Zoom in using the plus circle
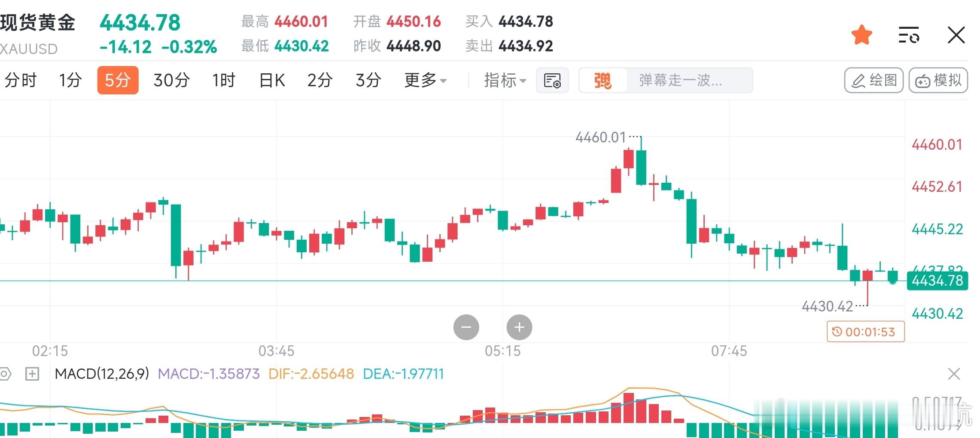 coord(519,327)
